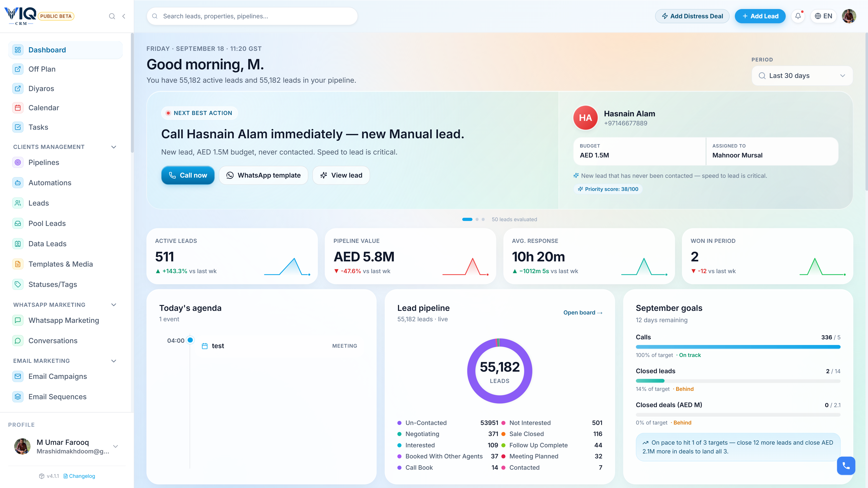Click the Call now button
The width and height of the screenshot is (868, 488).
point(188,175)
